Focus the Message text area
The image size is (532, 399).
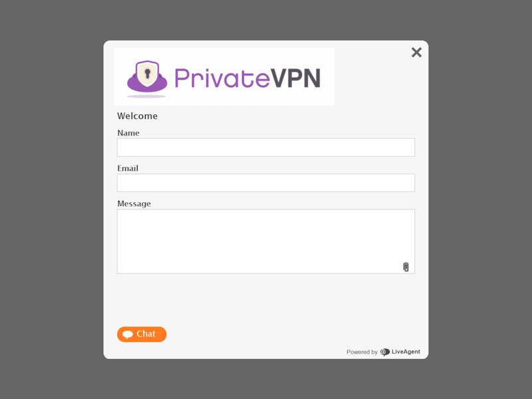click(265, 241)
